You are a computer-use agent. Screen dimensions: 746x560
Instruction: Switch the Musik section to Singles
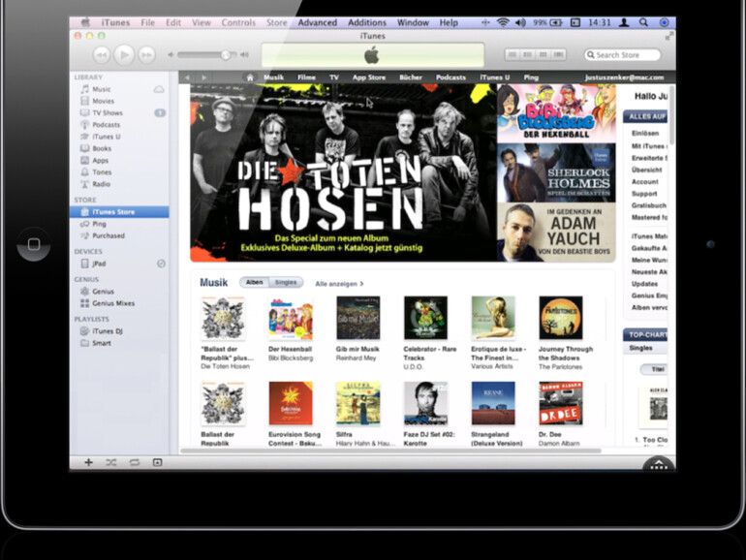[286, 283]
